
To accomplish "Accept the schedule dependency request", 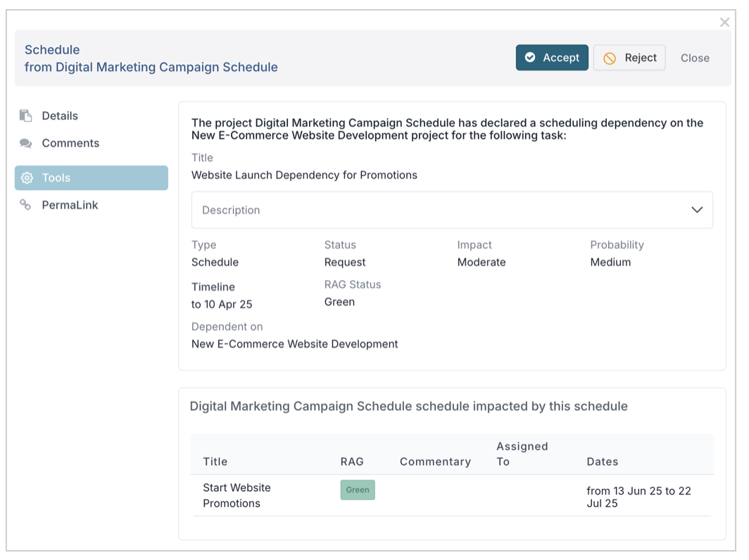I will 552,58.
